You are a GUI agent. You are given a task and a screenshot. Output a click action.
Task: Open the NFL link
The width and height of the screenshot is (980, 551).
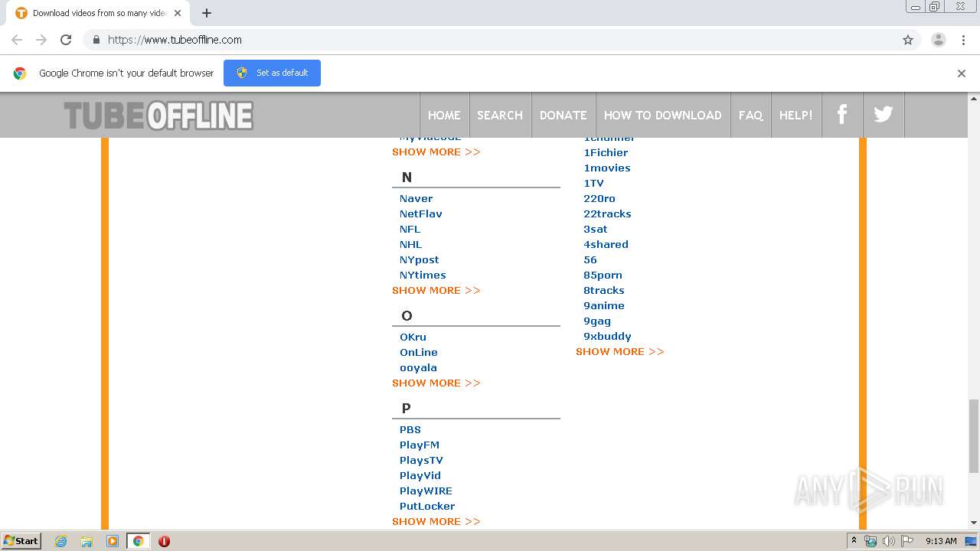point(410,229)
